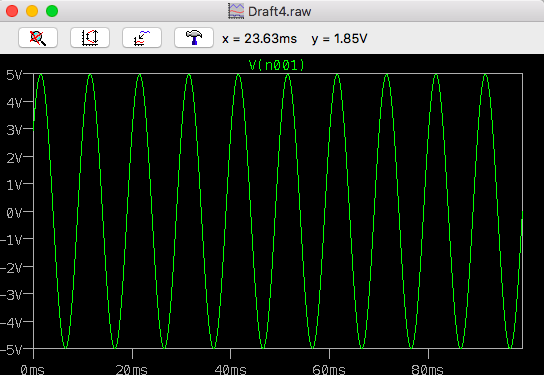The height and width of the screenshot is (375, 544).
Task: Click the 0V vertical axis label
Action: coord(14,213)
